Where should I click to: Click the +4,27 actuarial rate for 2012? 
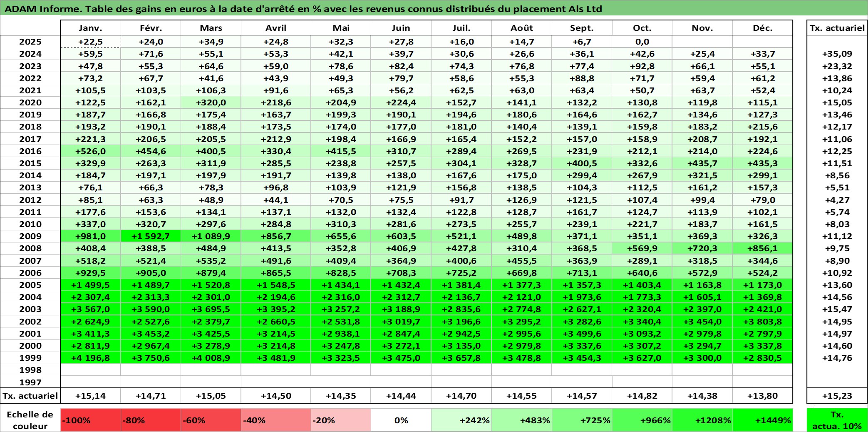point(837,200)
